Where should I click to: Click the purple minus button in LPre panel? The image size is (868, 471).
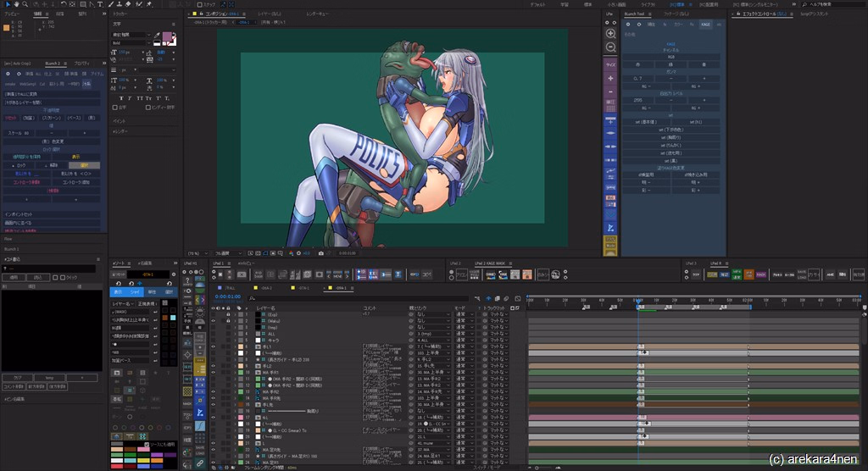coord(610,91)
